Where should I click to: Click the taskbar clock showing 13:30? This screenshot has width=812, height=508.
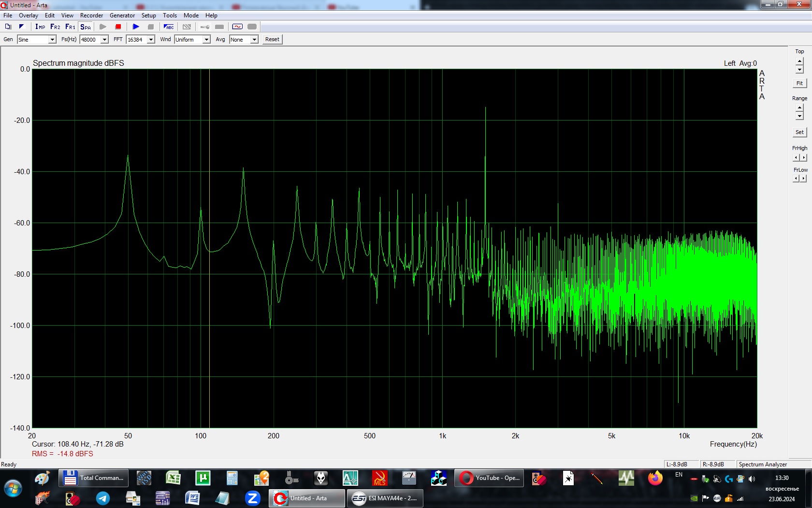782,478
